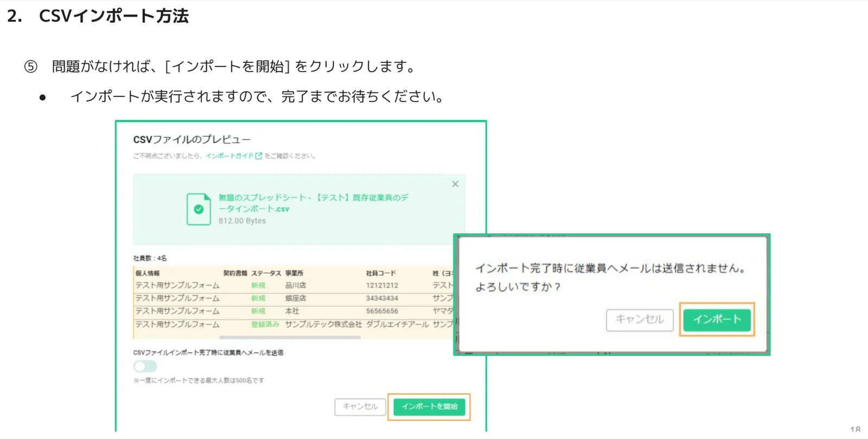Click テスト用サンプルフォーム in the 本社 row
Viewport: 868px width, 439px height.
click(x=177, y=311)
